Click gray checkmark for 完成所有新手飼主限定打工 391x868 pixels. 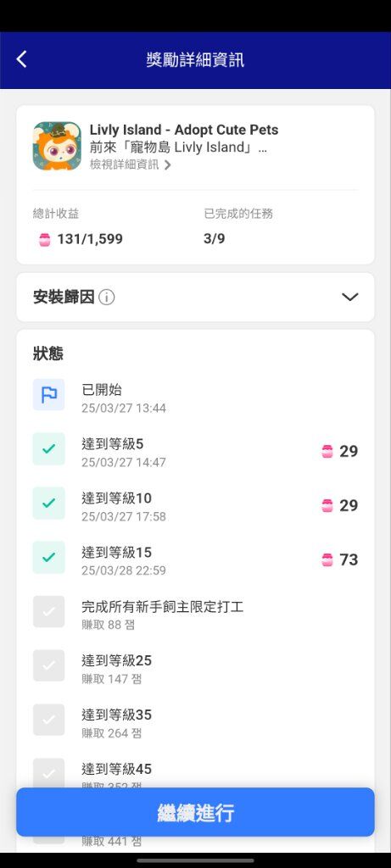(48, 612)
